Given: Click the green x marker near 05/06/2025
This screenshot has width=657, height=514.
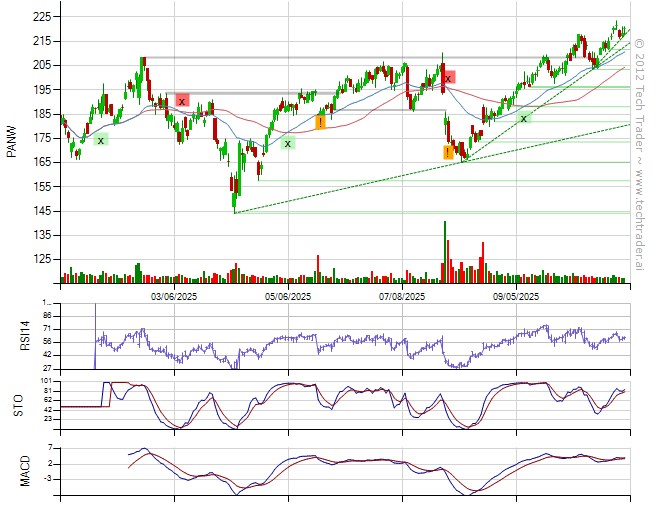Looking at the screenshot, I should click(x=288, y=143).
